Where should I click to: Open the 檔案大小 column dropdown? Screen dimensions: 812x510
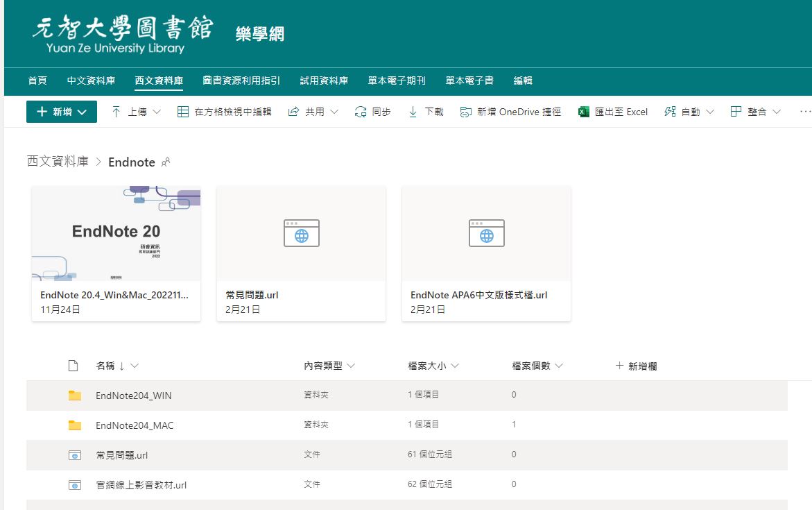455,366
